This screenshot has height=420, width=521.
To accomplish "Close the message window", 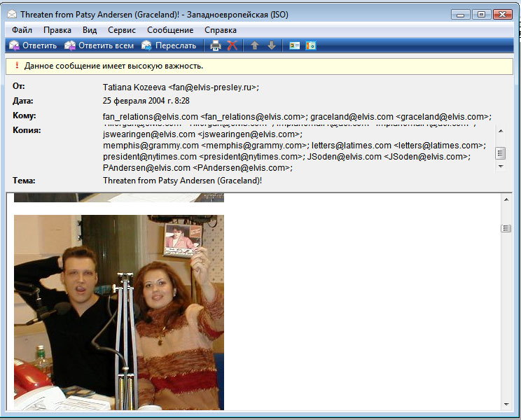I will [x=502, y=15].
